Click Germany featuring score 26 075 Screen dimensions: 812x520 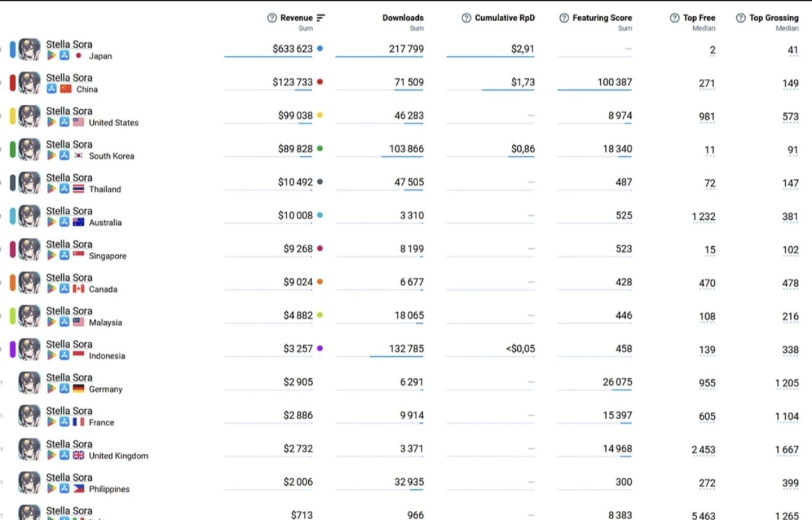pos(617,382)
